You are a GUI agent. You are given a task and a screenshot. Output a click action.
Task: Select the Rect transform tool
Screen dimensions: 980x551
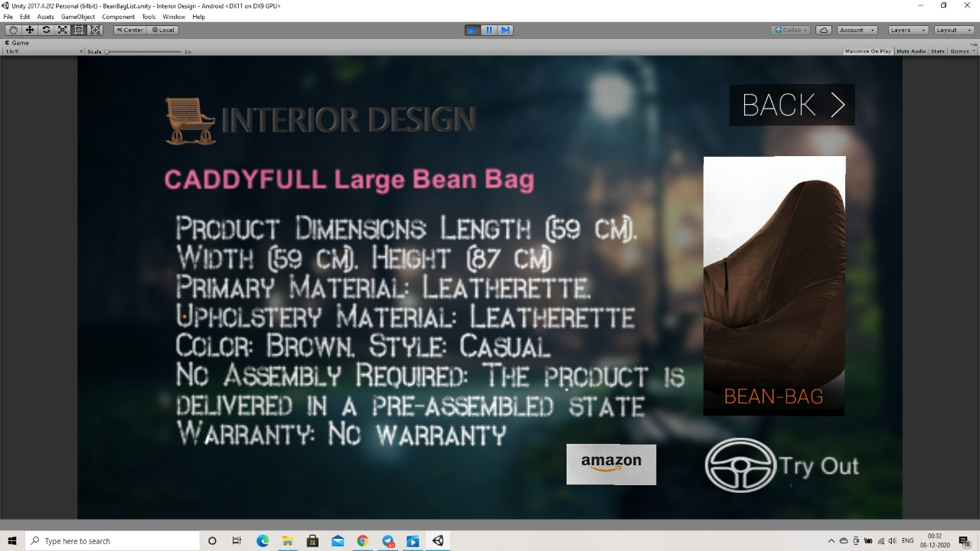pos(79,30)
